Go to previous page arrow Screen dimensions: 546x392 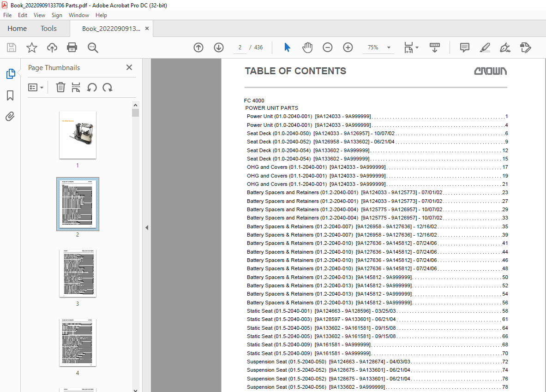(198, 48)
